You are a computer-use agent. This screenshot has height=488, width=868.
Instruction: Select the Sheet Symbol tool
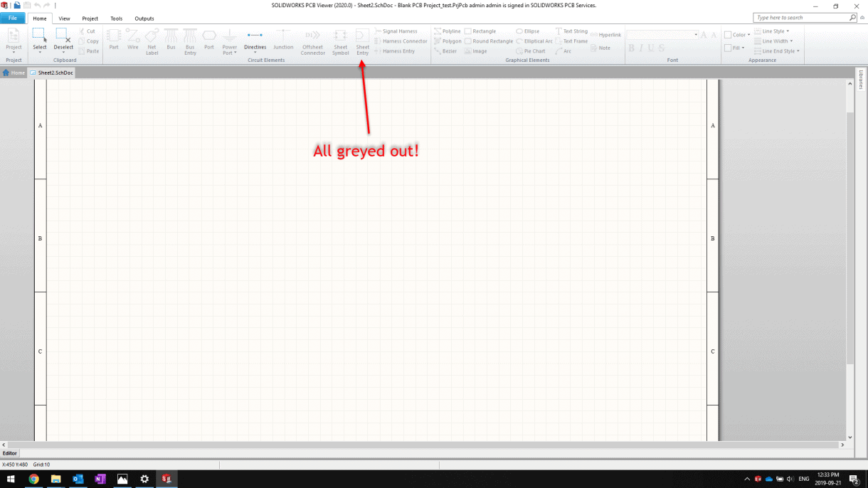(x=341, y=42)
